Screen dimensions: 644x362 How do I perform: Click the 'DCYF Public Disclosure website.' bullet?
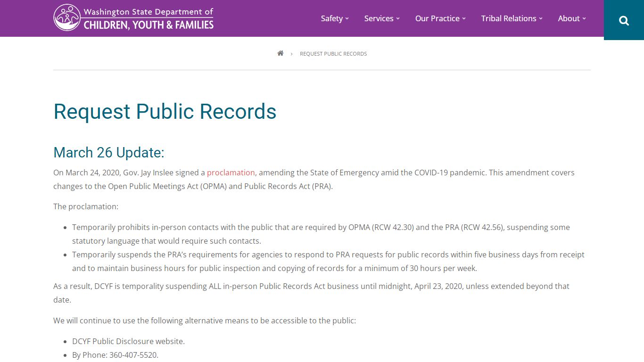point(128,341)
